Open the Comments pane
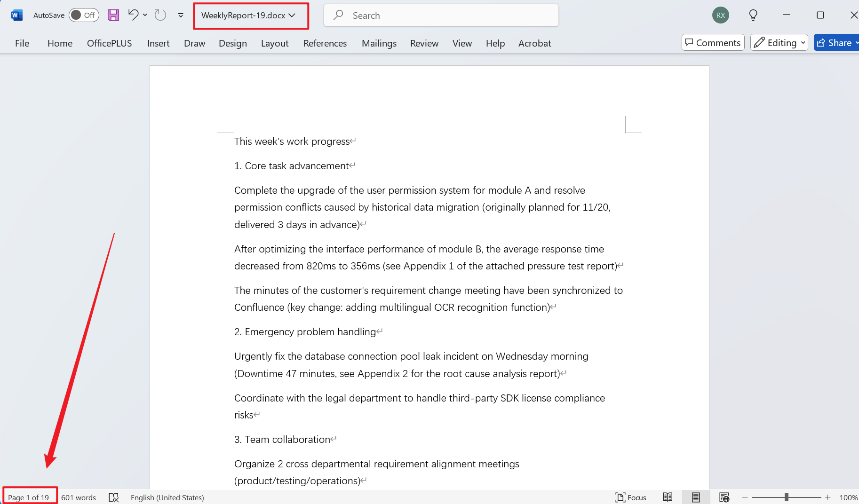Viewport: 859px width, 504px height. point(712,42)
